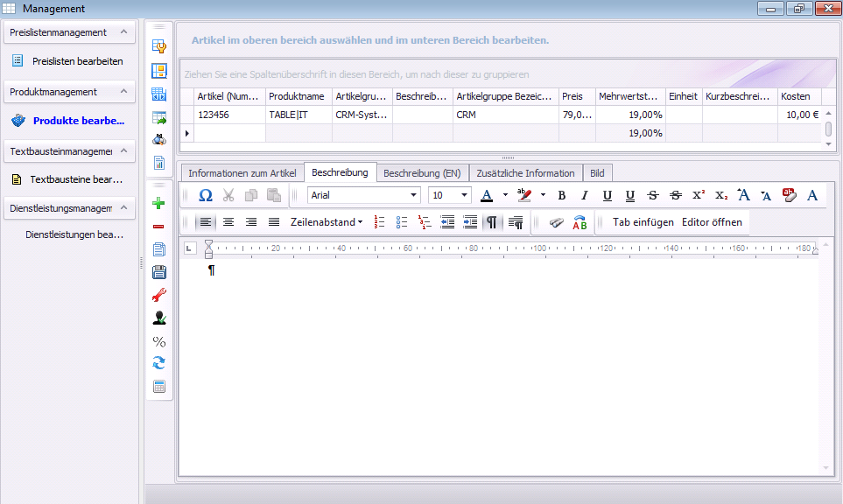Select the article number 123456 cell

point(229,115)
